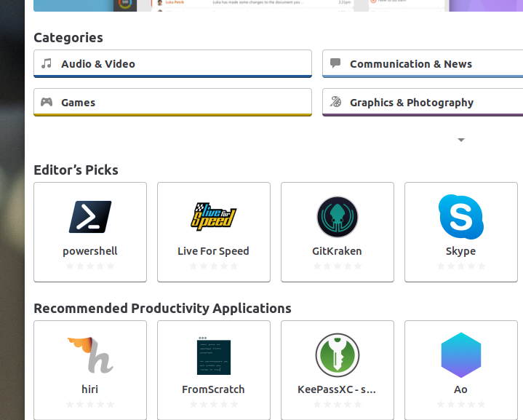Screen dimensions: 523x420
Task: Expand more categories with the down arrow
Action: (x=460, y=140)
